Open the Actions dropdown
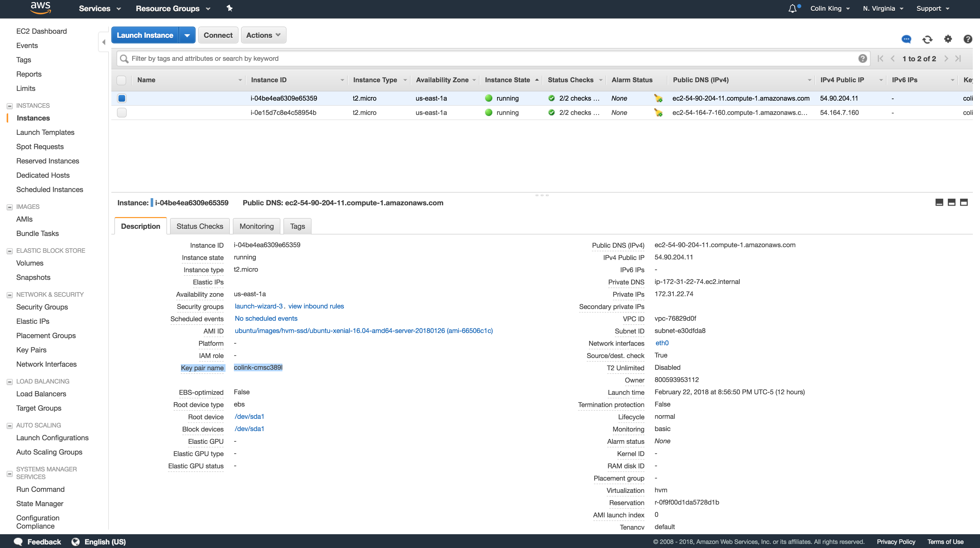 263,35
